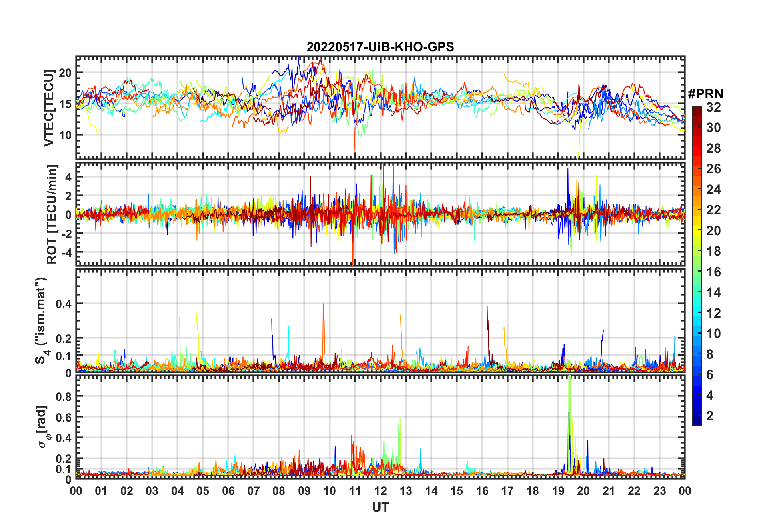Select the UT axis tick label 13

[406, 491]
